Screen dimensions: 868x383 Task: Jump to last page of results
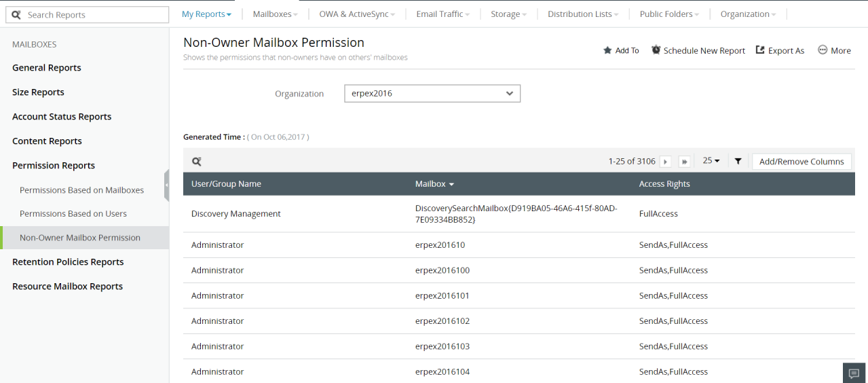click(684, 162)
